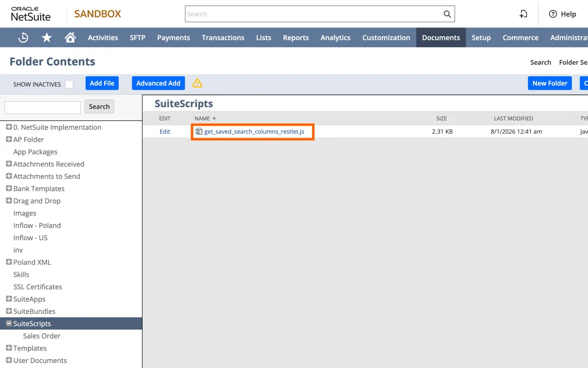The width and height of the screenshot is (588, 368).
Task: Open the Recent Records clock icon
Action: 23,37
